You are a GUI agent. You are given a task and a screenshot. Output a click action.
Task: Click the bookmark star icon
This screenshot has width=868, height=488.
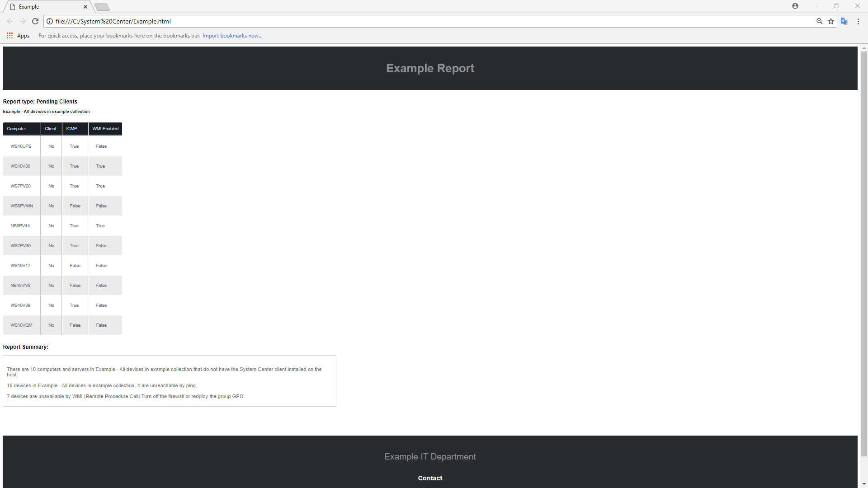(831, 21)
